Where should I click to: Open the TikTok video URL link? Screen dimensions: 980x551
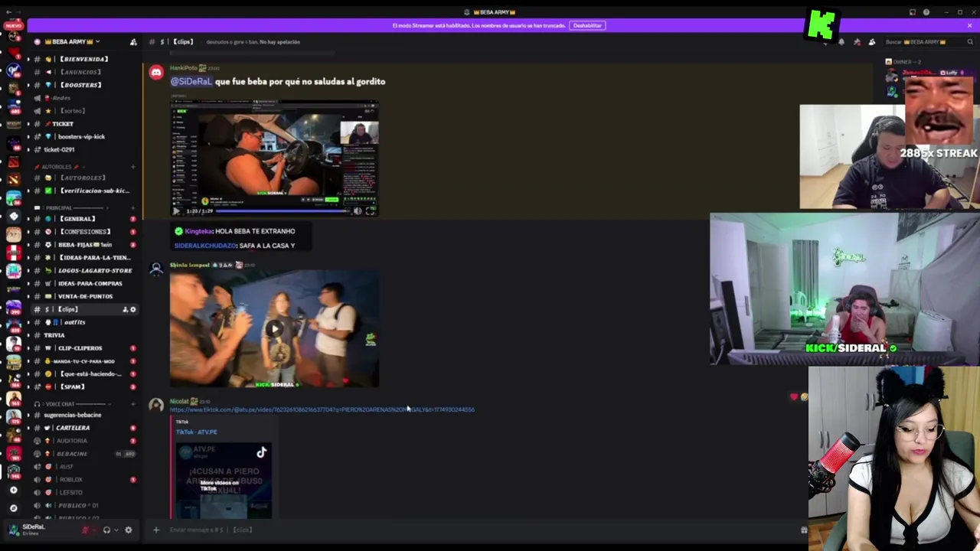click(x=322, y=409)
